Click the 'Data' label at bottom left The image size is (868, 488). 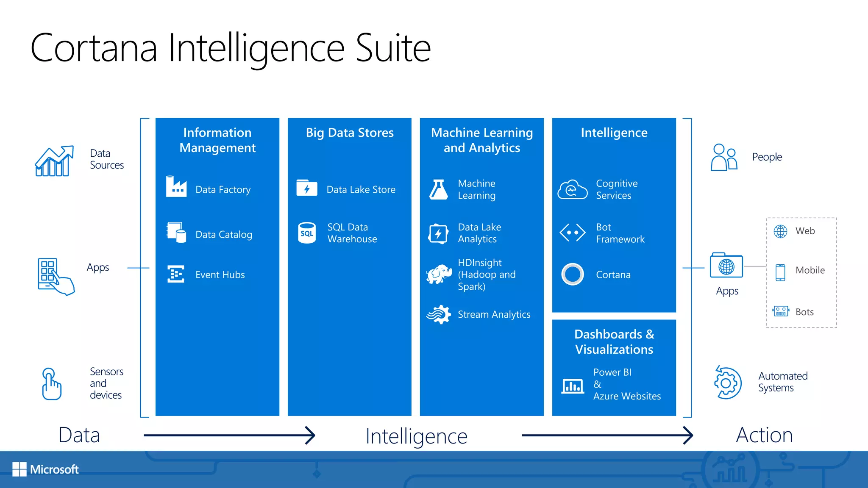79,435
